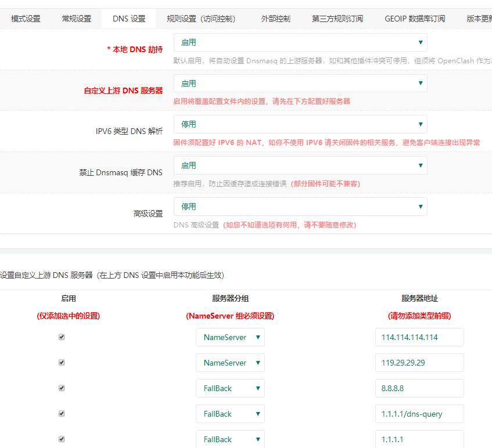Select the 1.1.1.1/dns-query address field
492x448 pixels.
point(419,414)
